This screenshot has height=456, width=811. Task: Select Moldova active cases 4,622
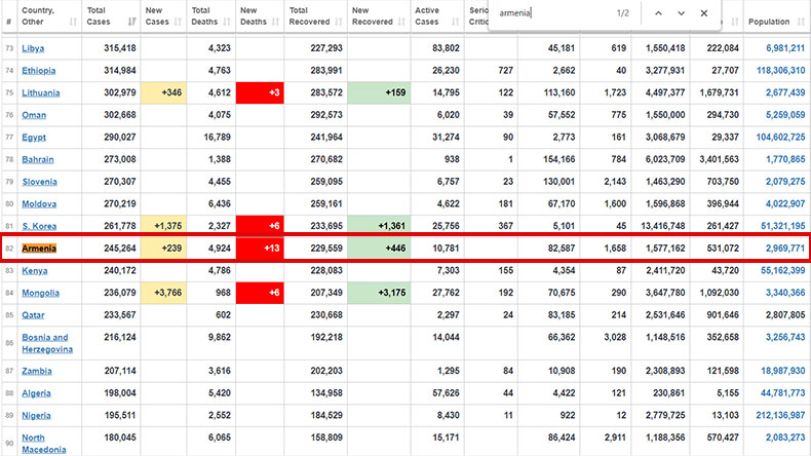click(x=448, y=204)
